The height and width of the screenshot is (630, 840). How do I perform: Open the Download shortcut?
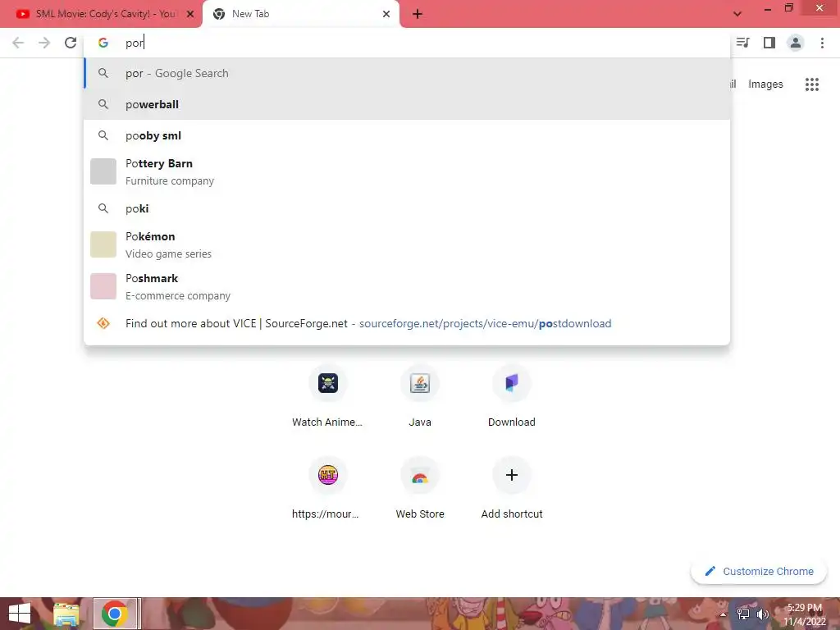pyautogui.click(x=512, y=396)
